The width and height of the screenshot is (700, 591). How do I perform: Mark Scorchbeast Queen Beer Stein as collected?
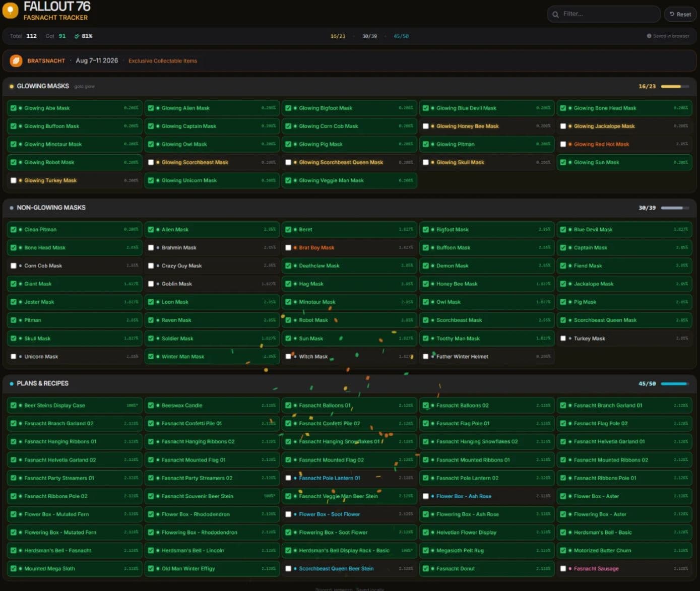coord(288,569)
